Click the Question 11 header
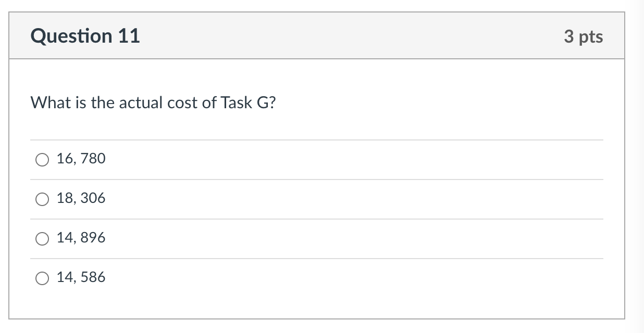The height and width of the screenshot is (333, 644). point(85,36)
